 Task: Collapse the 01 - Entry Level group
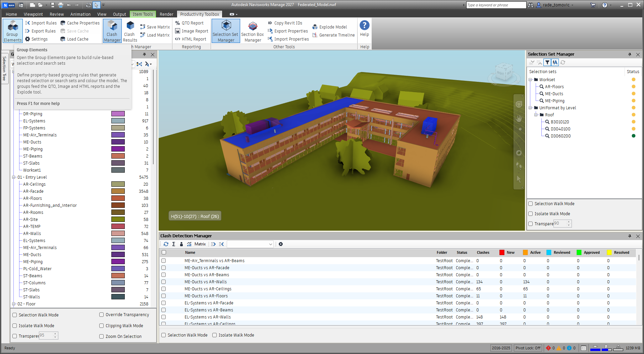click(14, 177)
